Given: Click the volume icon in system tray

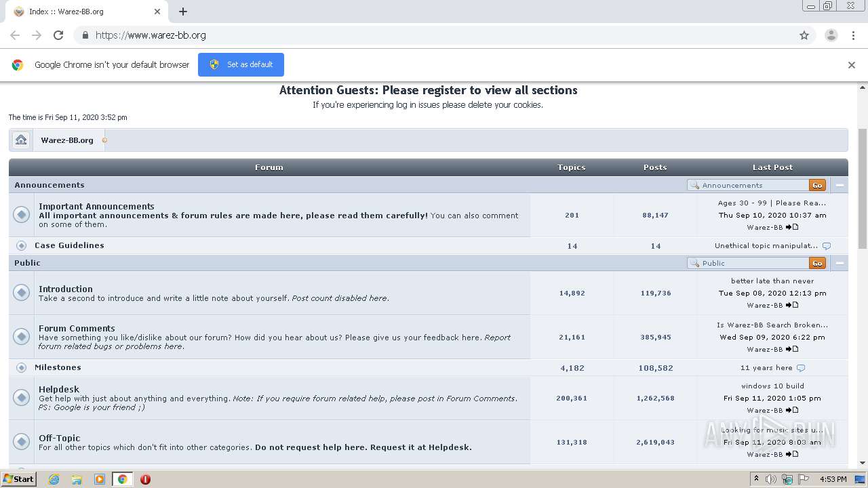Looking at the screenshot, I should point(771,479).
